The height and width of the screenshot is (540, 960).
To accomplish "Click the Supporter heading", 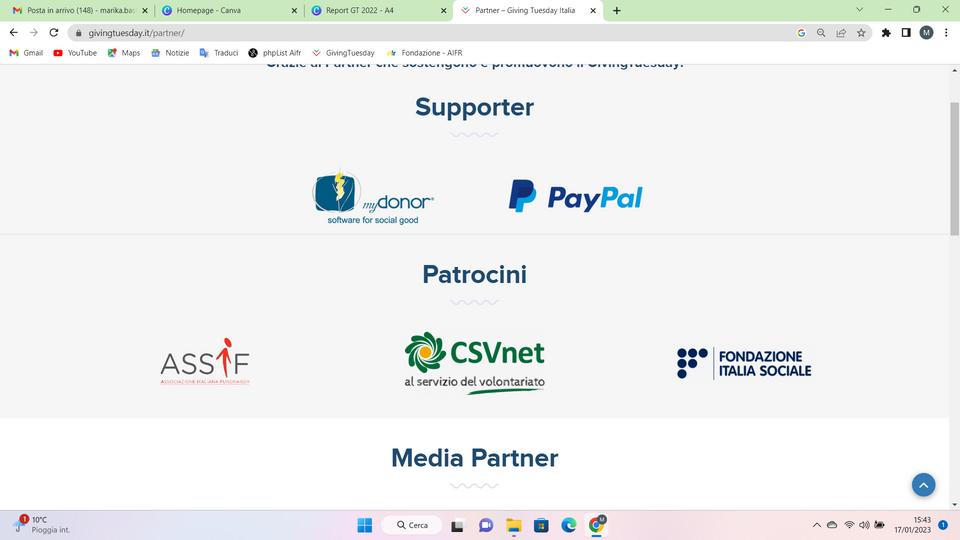I will (x=474, y=107).
